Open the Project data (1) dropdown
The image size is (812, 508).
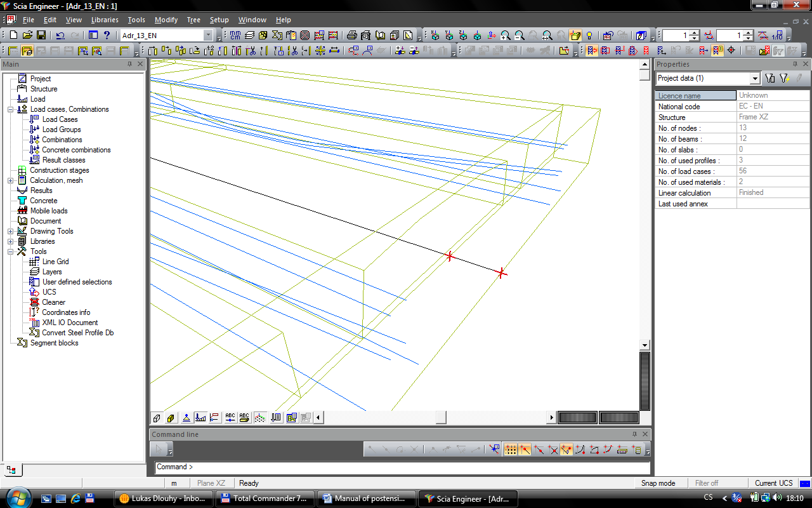tap(754, 78)
